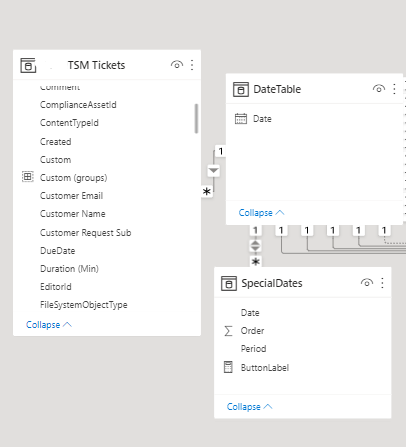Select the Custom (groups) field
The width and height of the screenshot is (406, 447).
74,178
